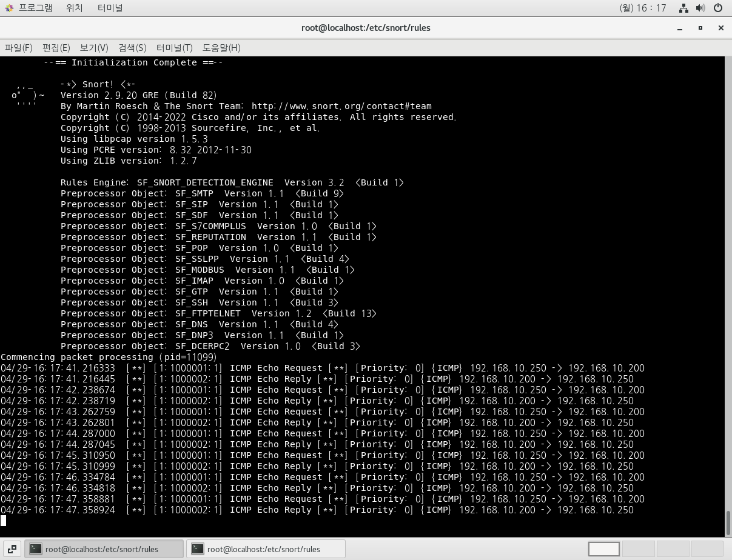Image resolution: width=732 pixels, height=560 pixels.
Task: Click the power icon in top panel
Action: pyautogui.click(x=718, y=8)
